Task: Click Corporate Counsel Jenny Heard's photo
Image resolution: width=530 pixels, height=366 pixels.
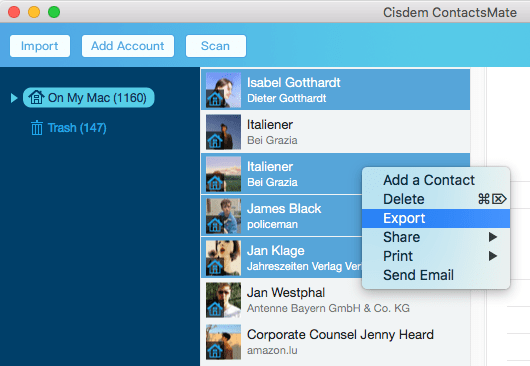Action: 223,342
